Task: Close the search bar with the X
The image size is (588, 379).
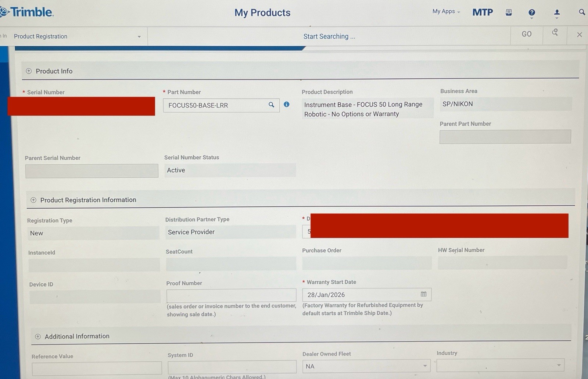Action: [x=580, y=35]
